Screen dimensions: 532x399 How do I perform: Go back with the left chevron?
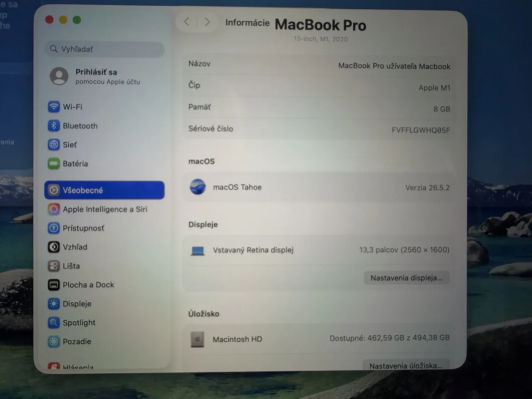(187, 22)
